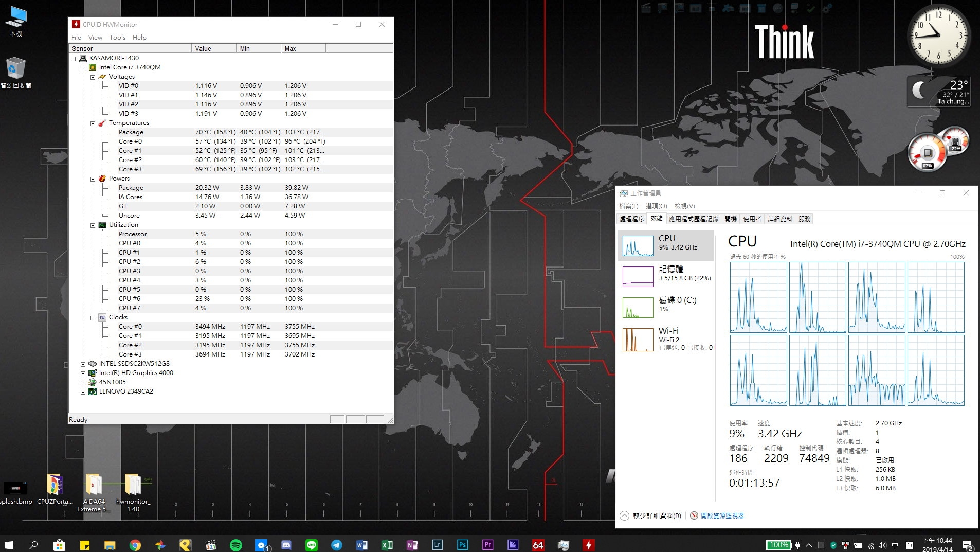
Task: Switch to 處理程序 tab in Task Manager
Action: tap(632, 219)
